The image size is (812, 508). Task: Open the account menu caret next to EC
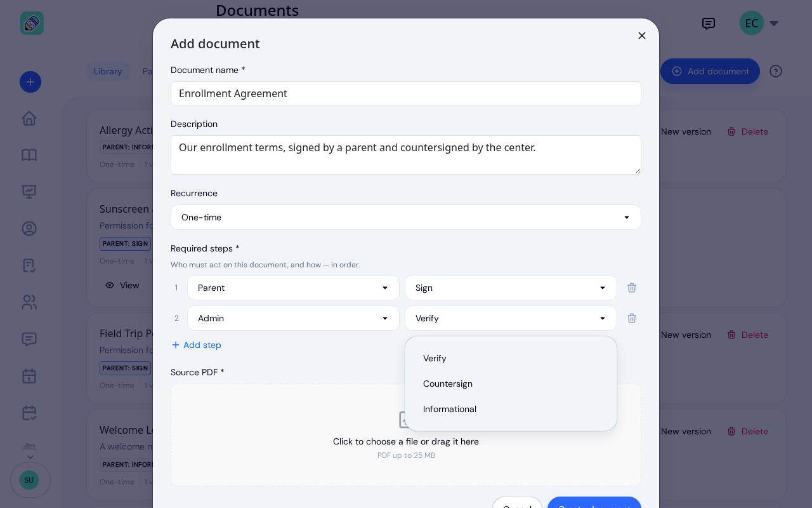(774, 23)
